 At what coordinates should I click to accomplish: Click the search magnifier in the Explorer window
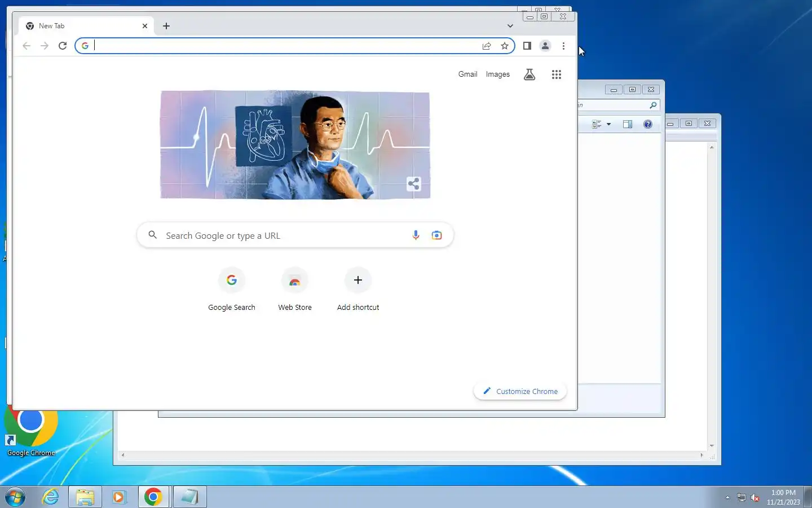(653, 105)
